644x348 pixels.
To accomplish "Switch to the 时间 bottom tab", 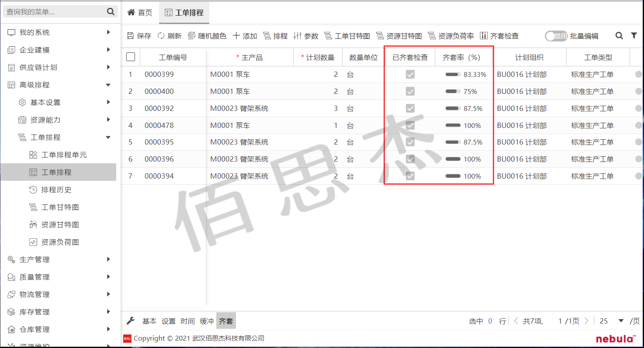I will click(x=188, y=321).
